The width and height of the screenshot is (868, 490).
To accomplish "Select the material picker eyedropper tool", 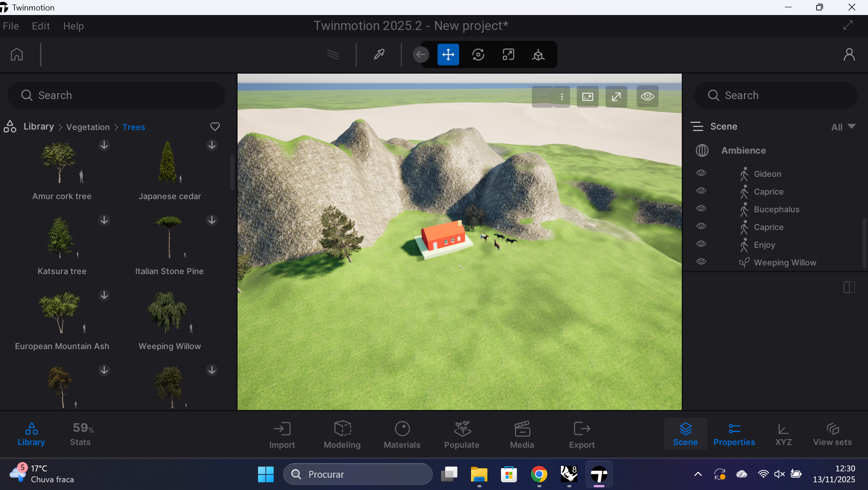I will pos(379,55).
